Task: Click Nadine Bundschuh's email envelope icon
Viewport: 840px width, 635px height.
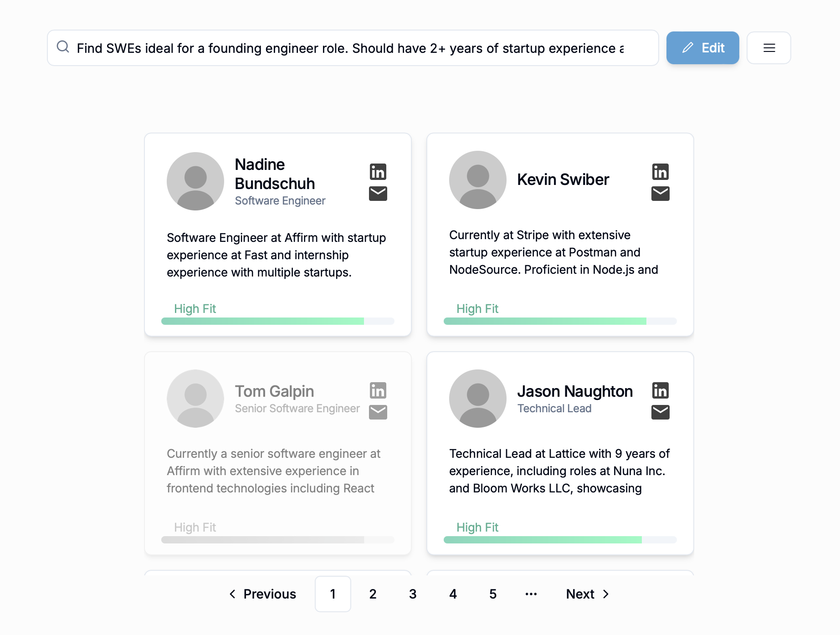Action: (x=378, y=194)
